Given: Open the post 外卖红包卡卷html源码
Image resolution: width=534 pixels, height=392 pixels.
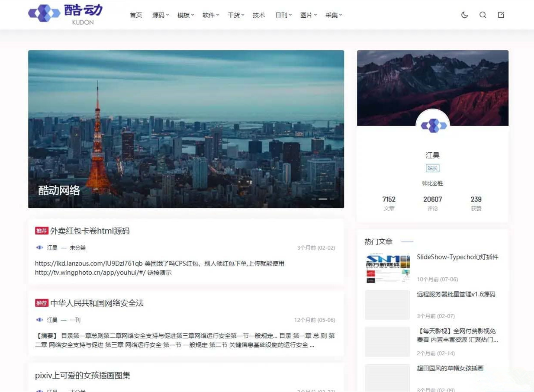Looking at the screenshot, I should [x=90, y=231].
